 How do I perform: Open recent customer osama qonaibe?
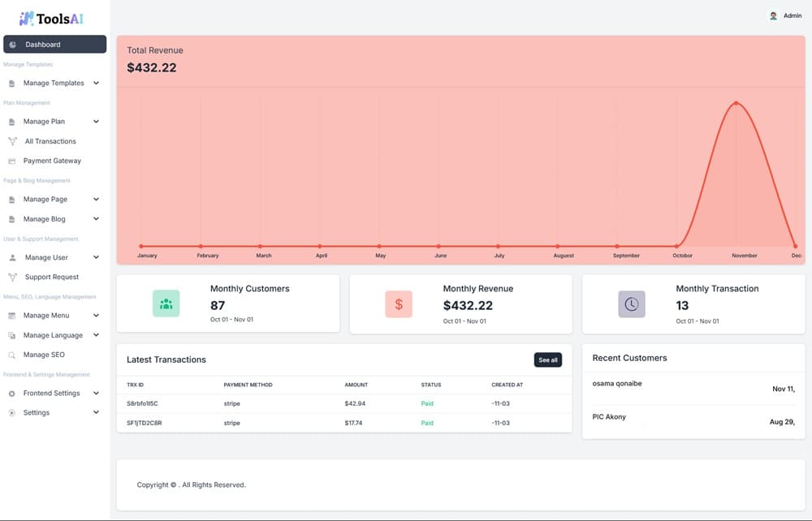tap(617, 384)
